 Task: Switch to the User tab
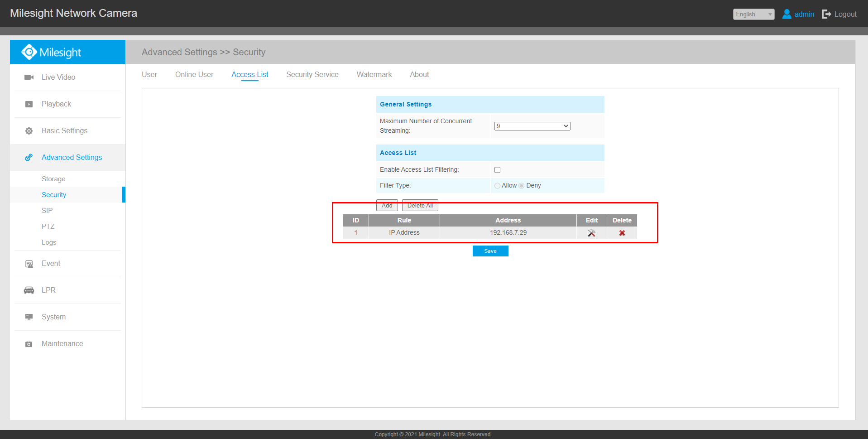pyautogui.click(x=149, y=75)
